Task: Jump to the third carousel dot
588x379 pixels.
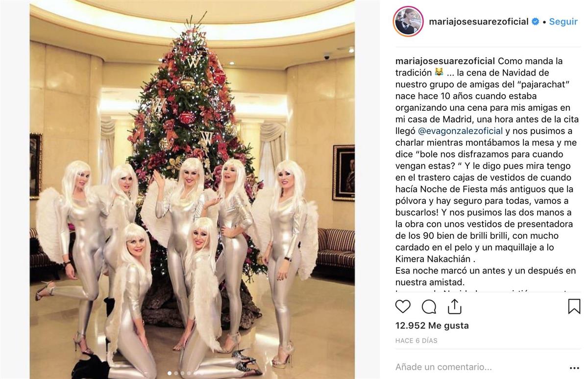Action: (x=182, y=373)
